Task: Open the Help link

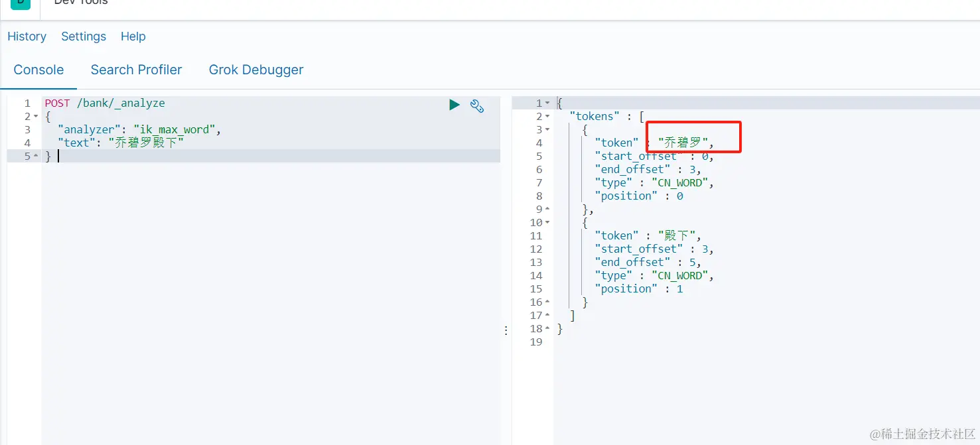Action: click(x=133, y=36)
